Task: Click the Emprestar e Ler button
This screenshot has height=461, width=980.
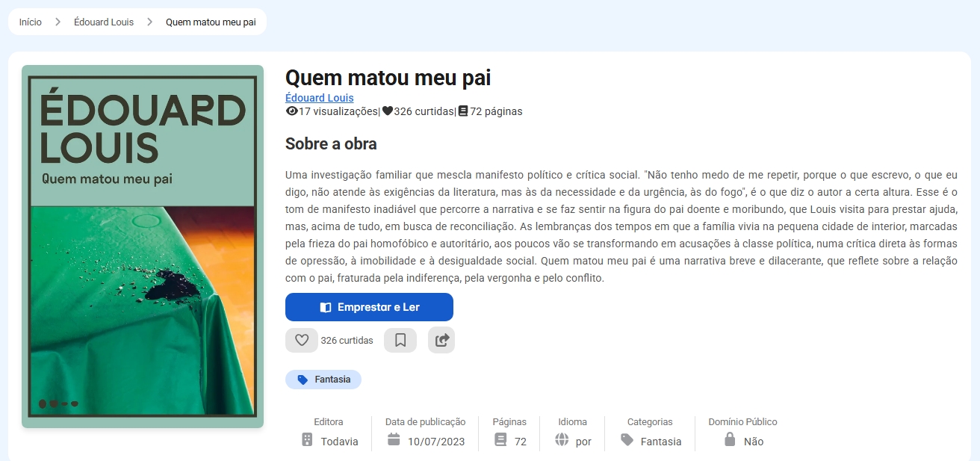Action: coord(369,307)
